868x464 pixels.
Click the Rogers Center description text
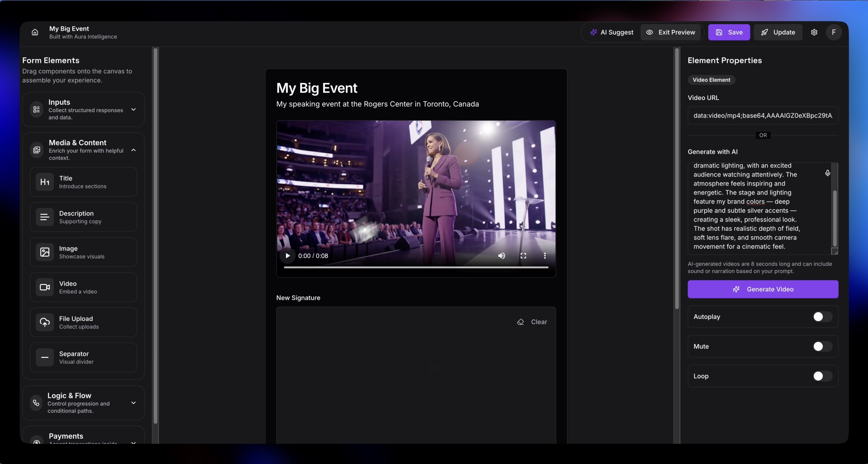(x=378, y=104)
